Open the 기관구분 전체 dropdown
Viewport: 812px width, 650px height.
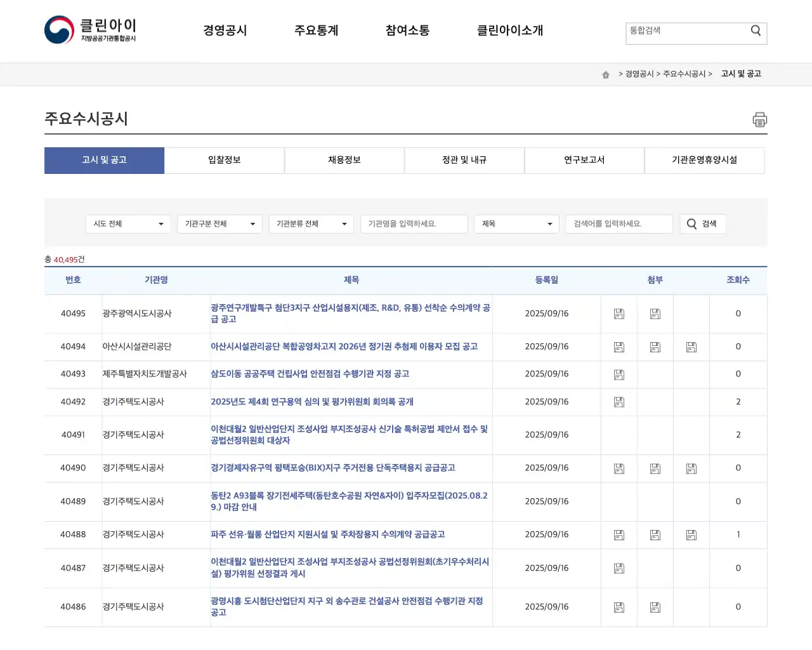tap(219, 223)
